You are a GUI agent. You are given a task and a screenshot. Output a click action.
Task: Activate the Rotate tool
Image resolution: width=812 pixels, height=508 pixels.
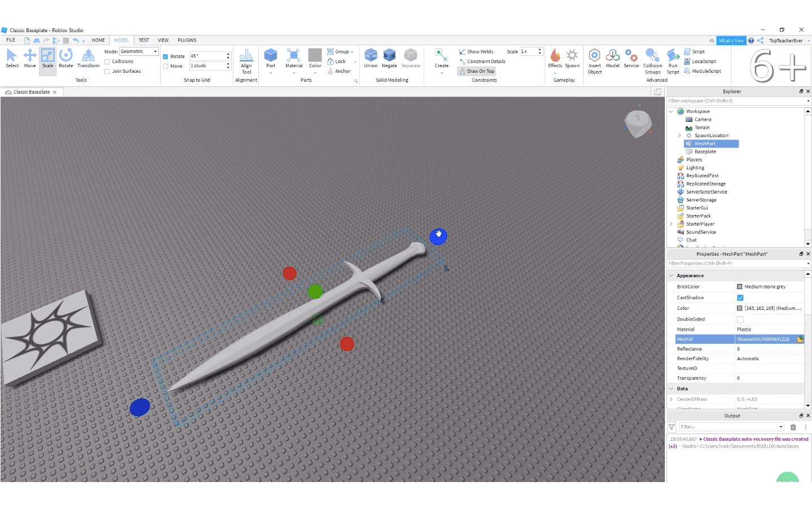pyautogui.click(x=66, y=59)
